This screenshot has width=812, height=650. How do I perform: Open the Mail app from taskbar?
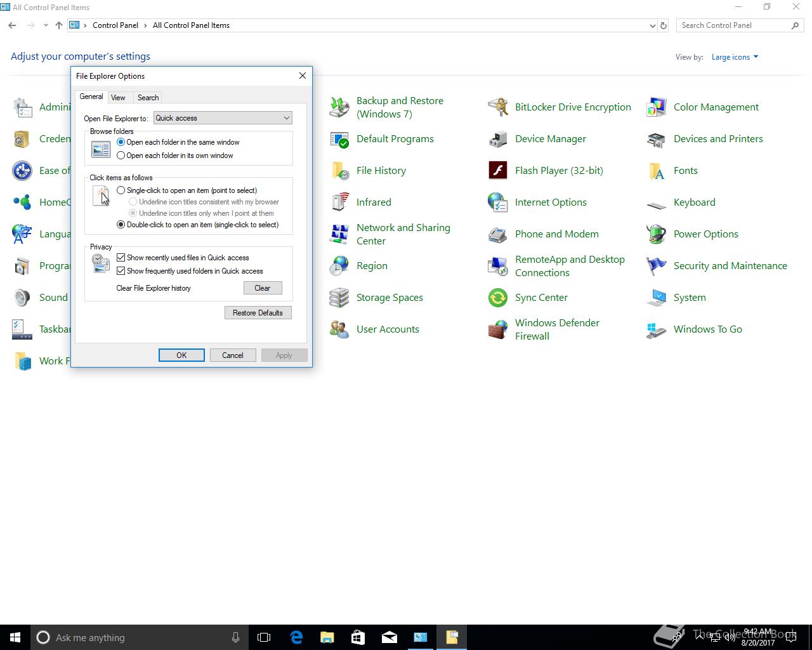click(390, 637)
